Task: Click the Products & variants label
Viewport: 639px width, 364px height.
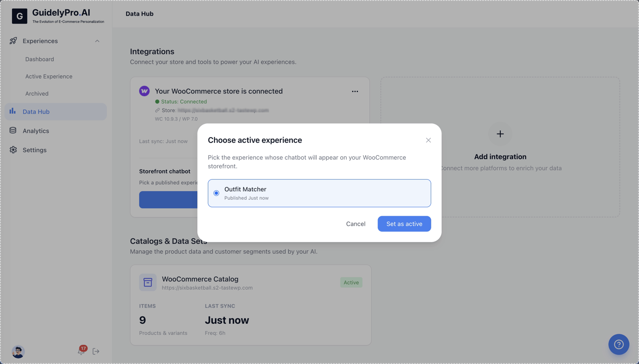Action: point(163,333)
